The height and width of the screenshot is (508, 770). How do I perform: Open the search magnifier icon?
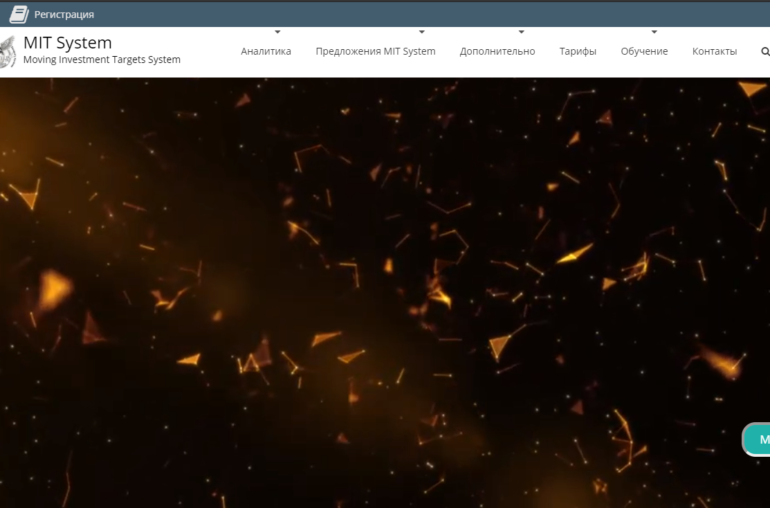pyautogui.click(x=765, y=51)
